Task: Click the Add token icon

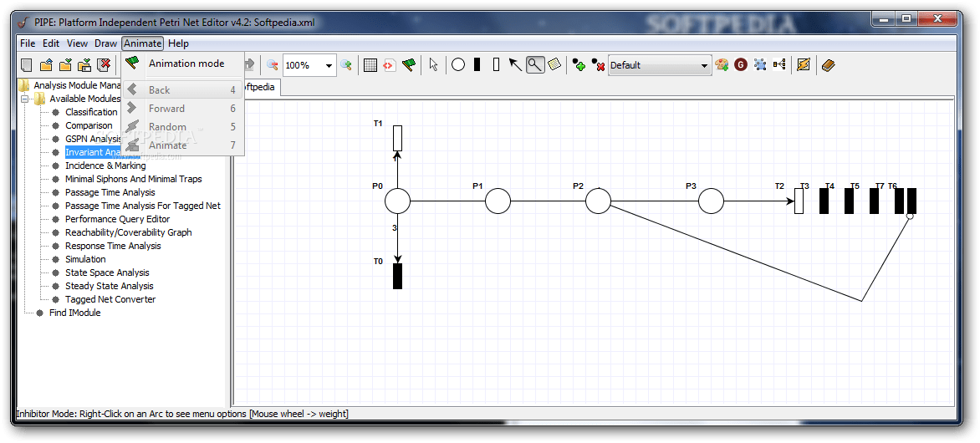Action: tap(579, 65)
